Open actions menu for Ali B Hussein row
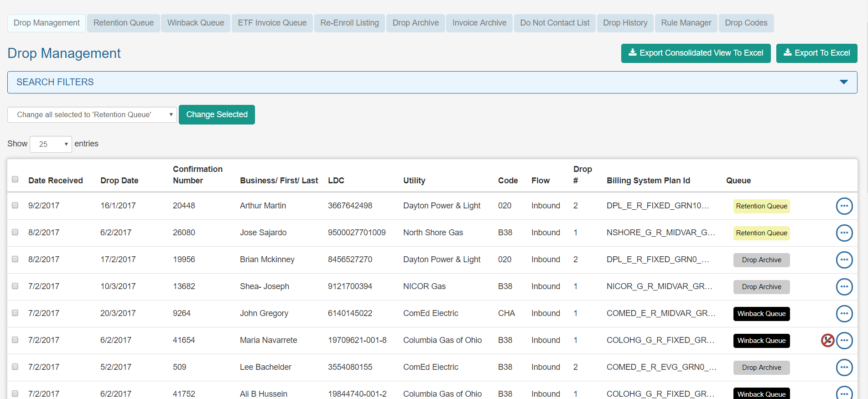This screenshot has width=868, height=399. tap(844, 393)
